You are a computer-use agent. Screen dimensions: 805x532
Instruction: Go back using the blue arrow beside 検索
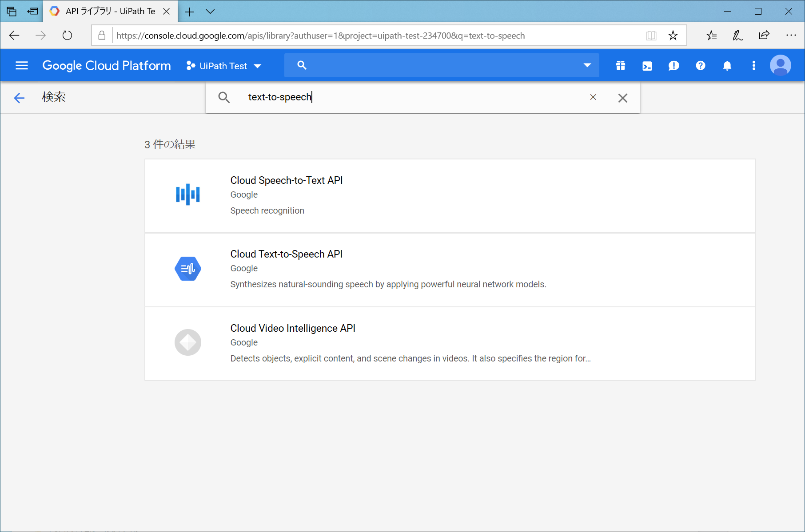(x=19, y=98)
